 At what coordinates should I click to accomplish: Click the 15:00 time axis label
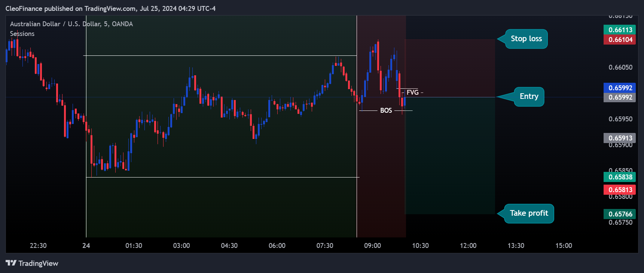[564, 246]
